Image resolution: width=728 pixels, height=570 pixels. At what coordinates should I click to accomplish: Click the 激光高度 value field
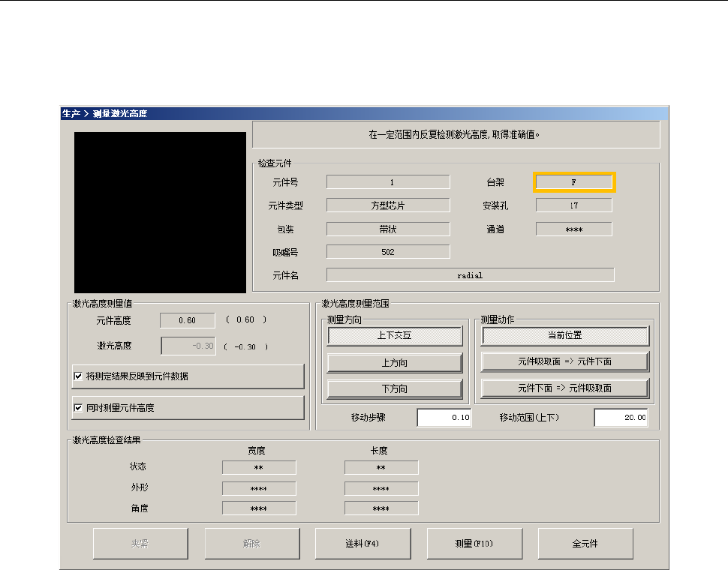(188, 346)
